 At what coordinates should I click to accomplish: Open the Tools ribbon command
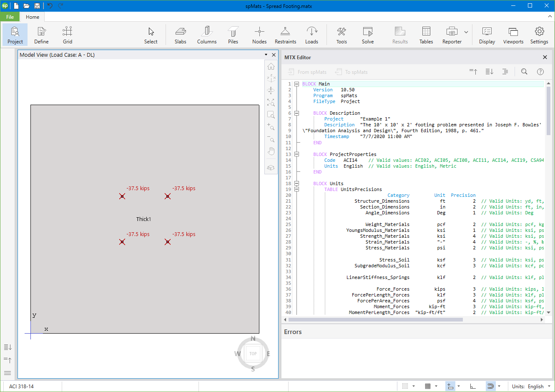coord(342,35)
